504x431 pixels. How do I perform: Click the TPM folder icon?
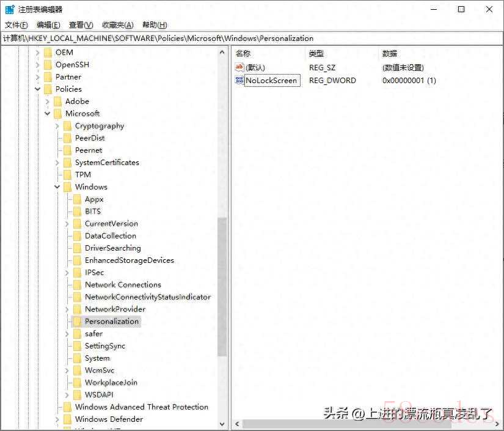[x=67, y=175]
